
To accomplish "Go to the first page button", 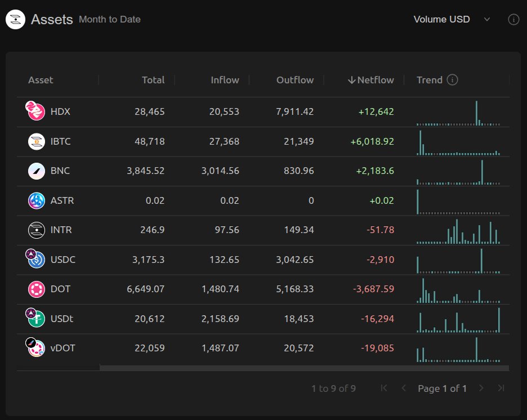I will click(384, 388).
